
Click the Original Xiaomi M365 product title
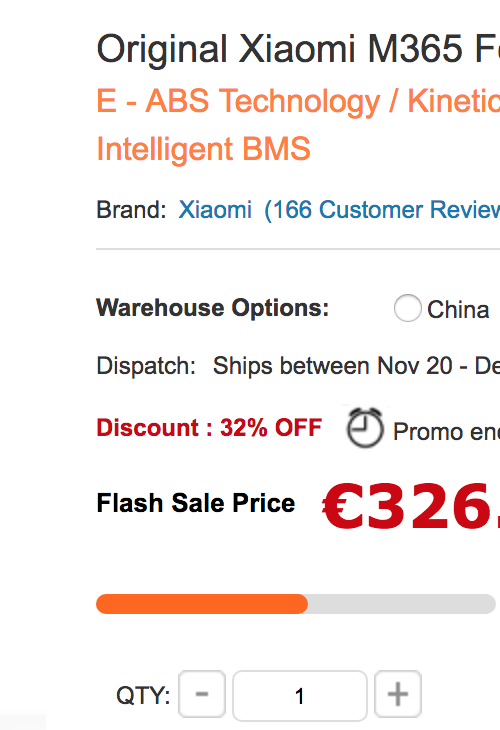point(298,49)
